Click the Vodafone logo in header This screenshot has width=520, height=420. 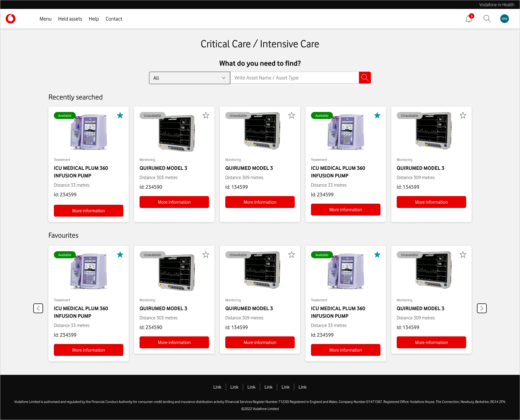tap(11, 19)
